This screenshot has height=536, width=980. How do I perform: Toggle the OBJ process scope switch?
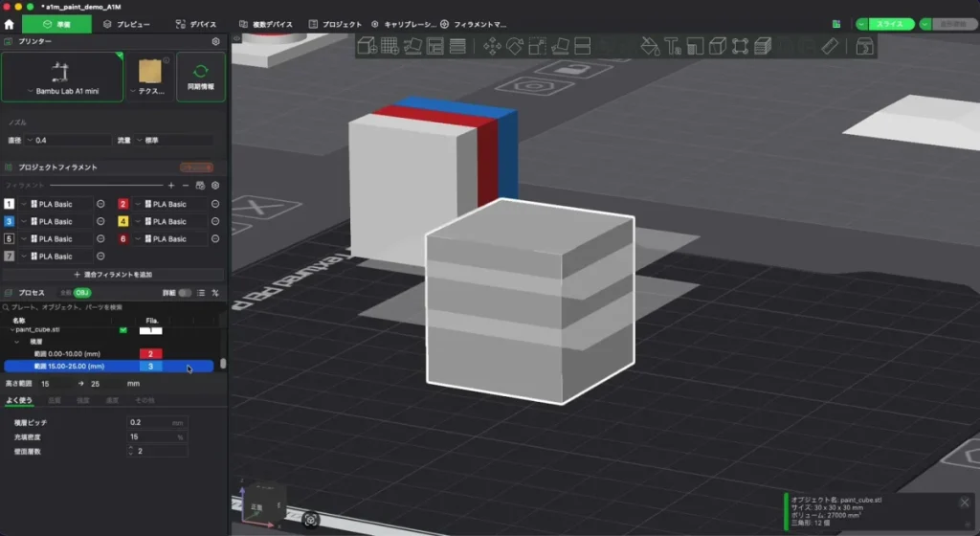82,292
